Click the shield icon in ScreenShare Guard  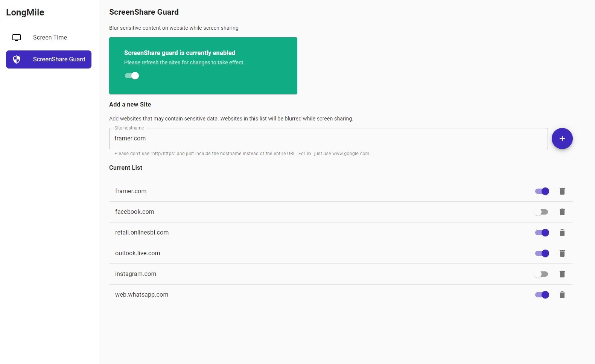pyautogui.click(x=17, y=59)
